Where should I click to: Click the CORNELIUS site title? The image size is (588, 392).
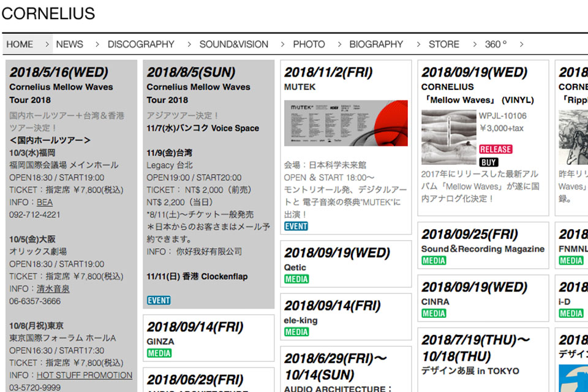click(x=48, y=13)
